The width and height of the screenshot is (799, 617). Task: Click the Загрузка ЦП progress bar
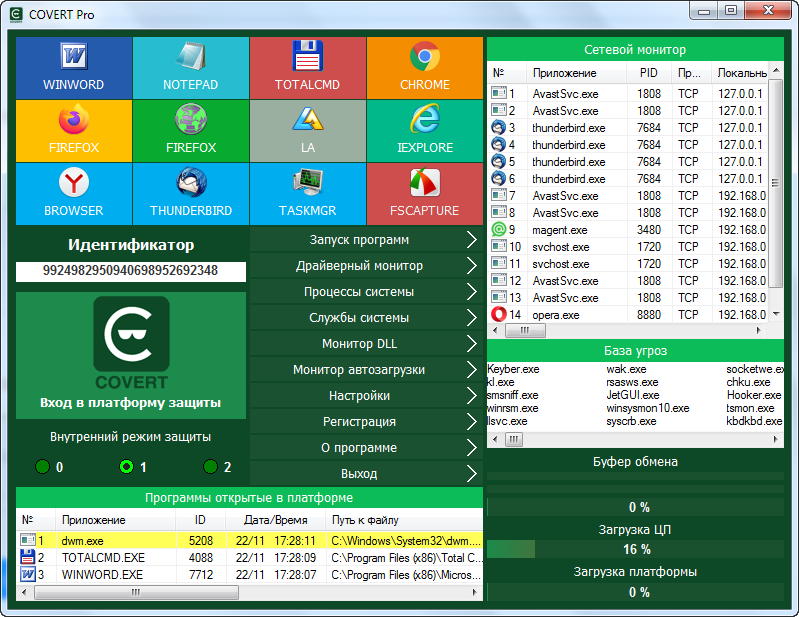click(635, 549)
